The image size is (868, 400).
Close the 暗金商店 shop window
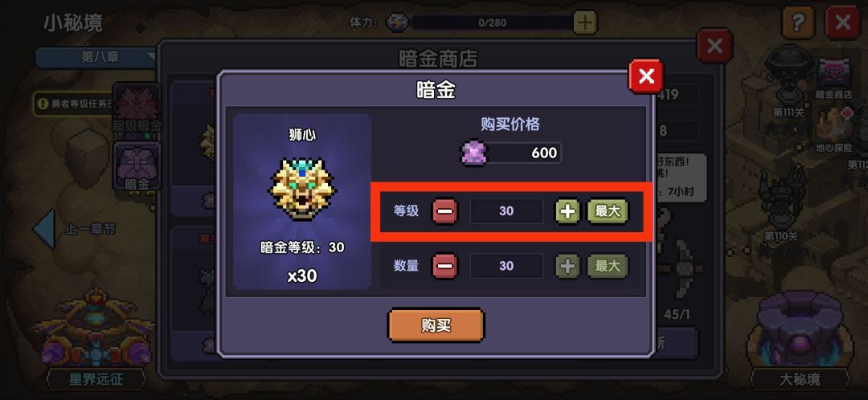click(714, 45)
